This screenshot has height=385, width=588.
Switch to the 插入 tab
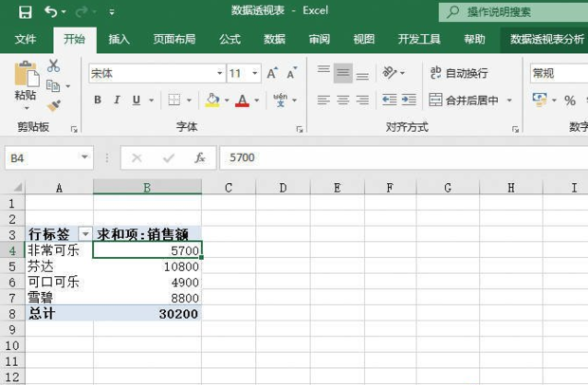coord(119,39)
